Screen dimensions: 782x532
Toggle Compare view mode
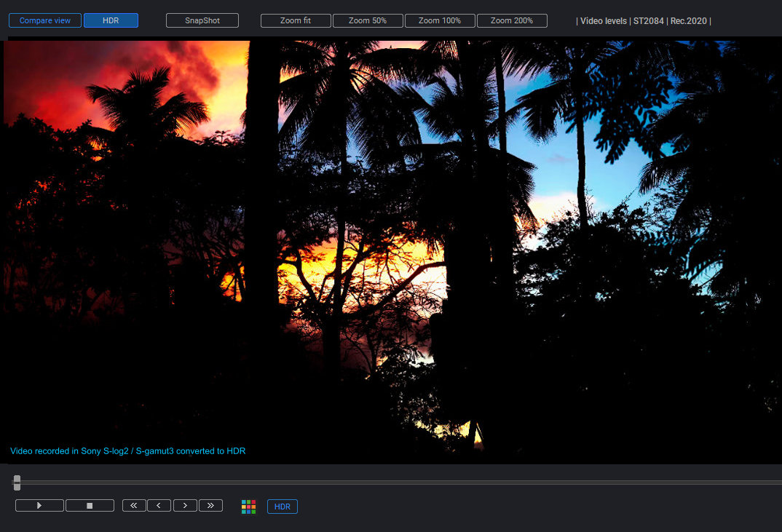click(45, 20)
